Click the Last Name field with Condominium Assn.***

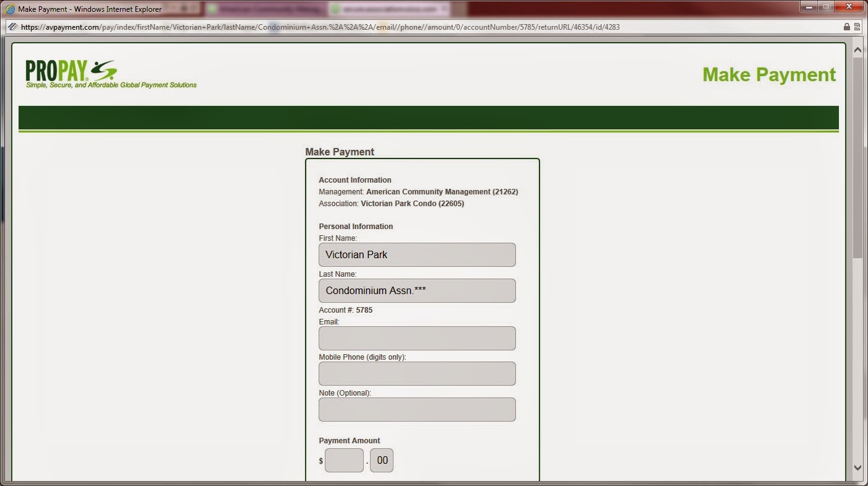pyautogui.click(x=417, y=290)
